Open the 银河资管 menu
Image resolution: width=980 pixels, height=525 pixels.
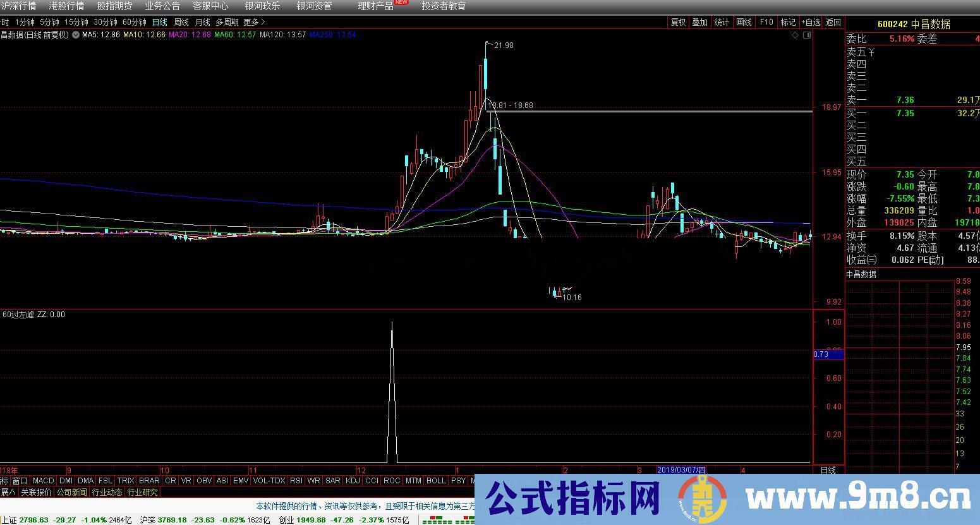(314, 6)
